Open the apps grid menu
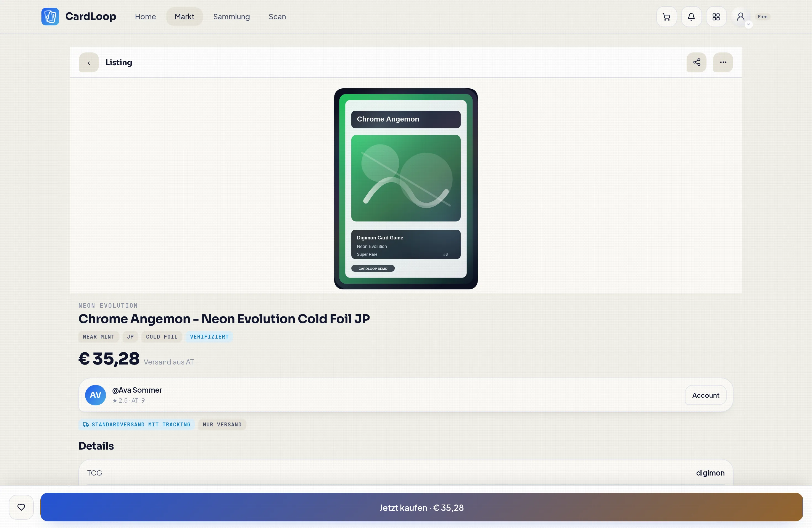 tap(716, 16)
